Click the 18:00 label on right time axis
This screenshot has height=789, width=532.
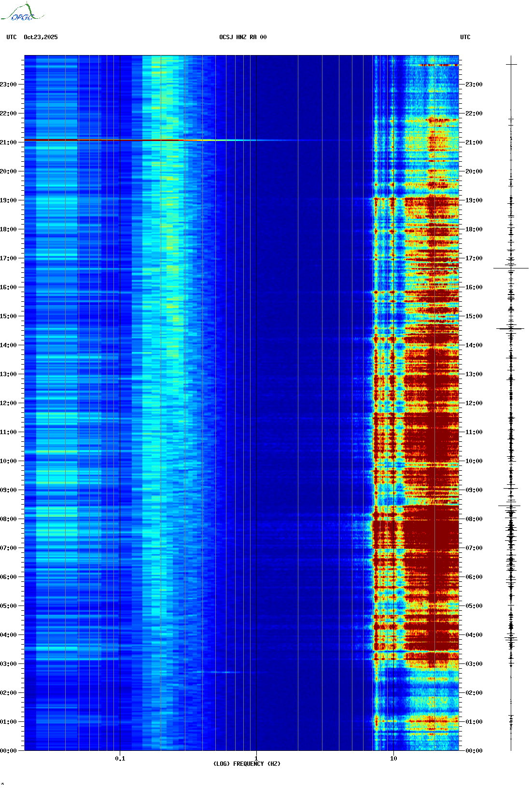point(474,229)
